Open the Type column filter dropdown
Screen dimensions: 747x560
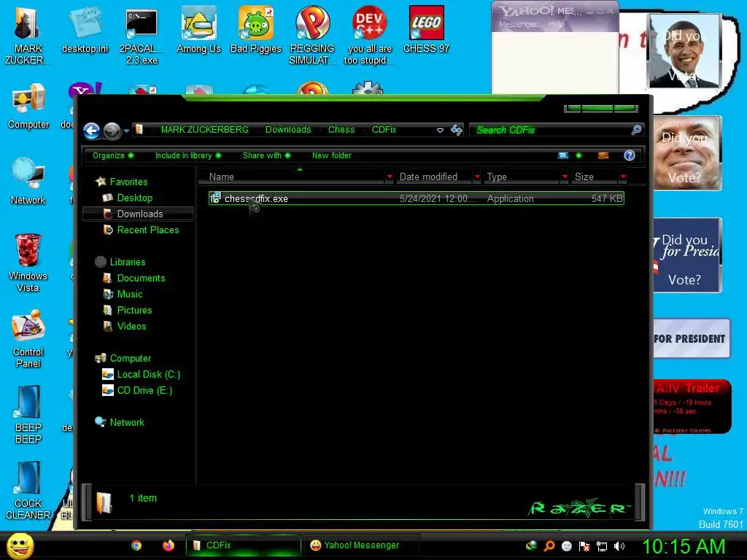click(x=565, y=176)
